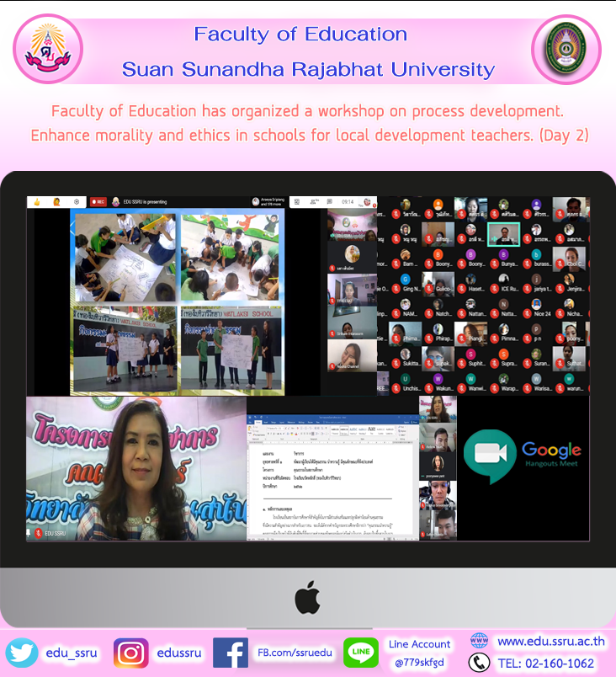Click the Instagram icon
The height and width of the screenshot is (677, 616).
[x=130, y=653]
